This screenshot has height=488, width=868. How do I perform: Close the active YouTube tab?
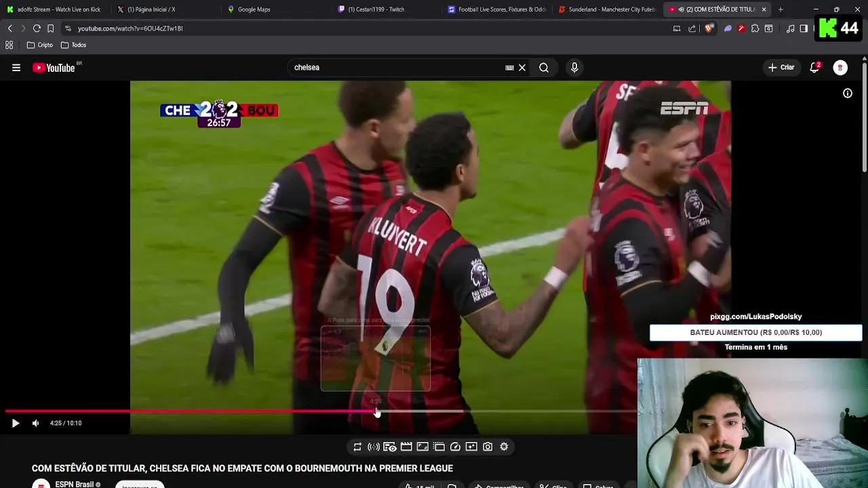pos(764,9)
